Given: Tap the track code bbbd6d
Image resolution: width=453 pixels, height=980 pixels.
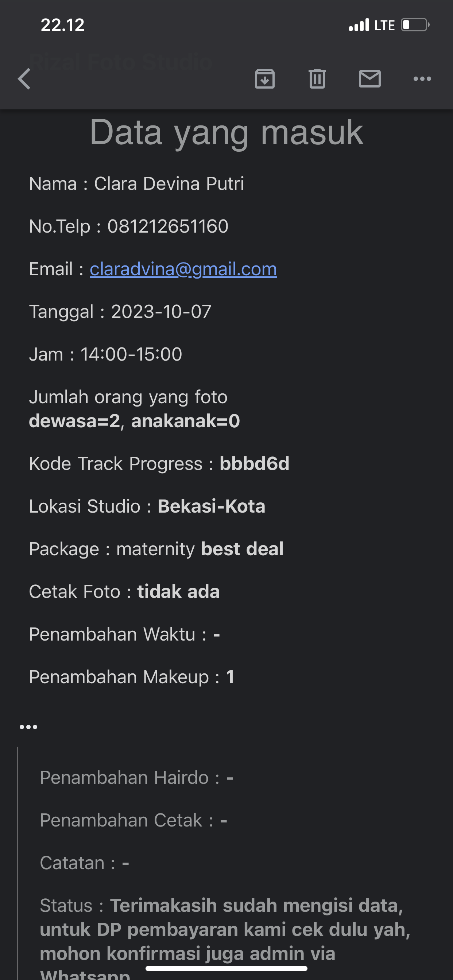Looking at the screenshot, I should (254, 464).
